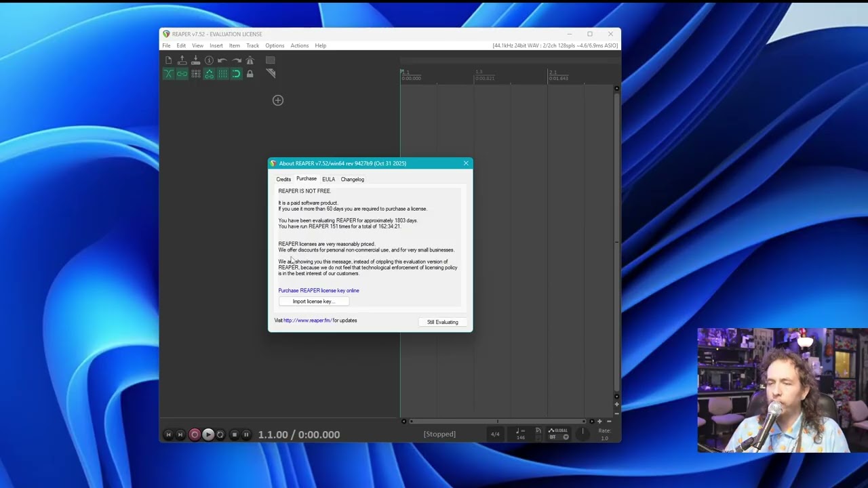Open the Help menu

[321, 45]
